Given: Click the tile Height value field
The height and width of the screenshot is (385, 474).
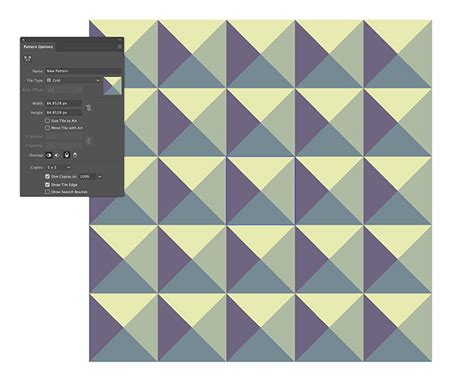Looking at the screenshot, I should click(x=63, y=113).
